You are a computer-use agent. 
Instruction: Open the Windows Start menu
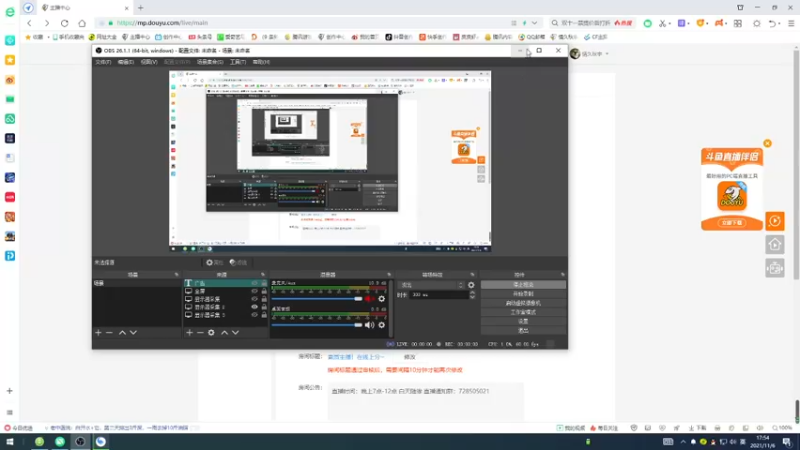click(x=10, y=441)
